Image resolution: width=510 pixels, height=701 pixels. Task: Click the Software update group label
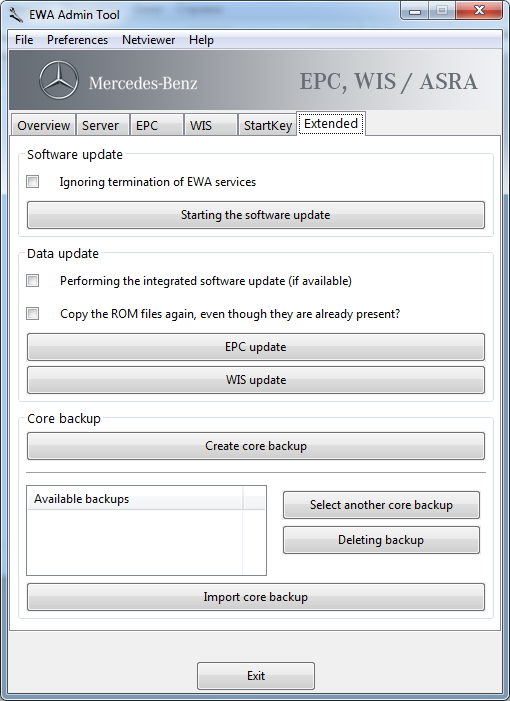click(75, 155)
